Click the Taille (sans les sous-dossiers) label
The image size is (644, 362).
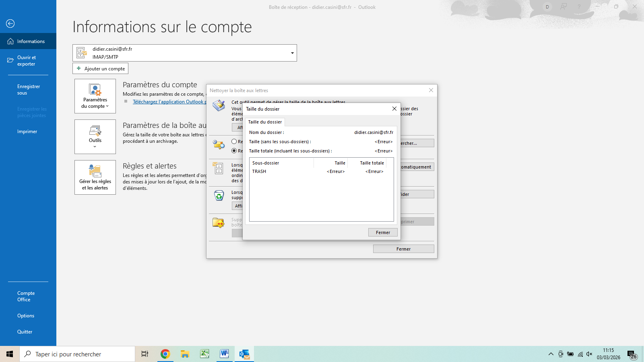(x=280, y=142)
